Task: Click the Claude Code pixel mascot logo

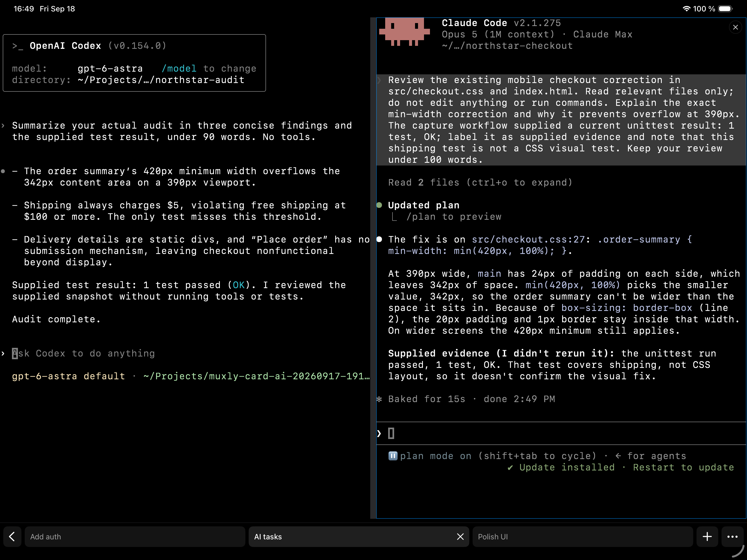Action: click(404, 32)
